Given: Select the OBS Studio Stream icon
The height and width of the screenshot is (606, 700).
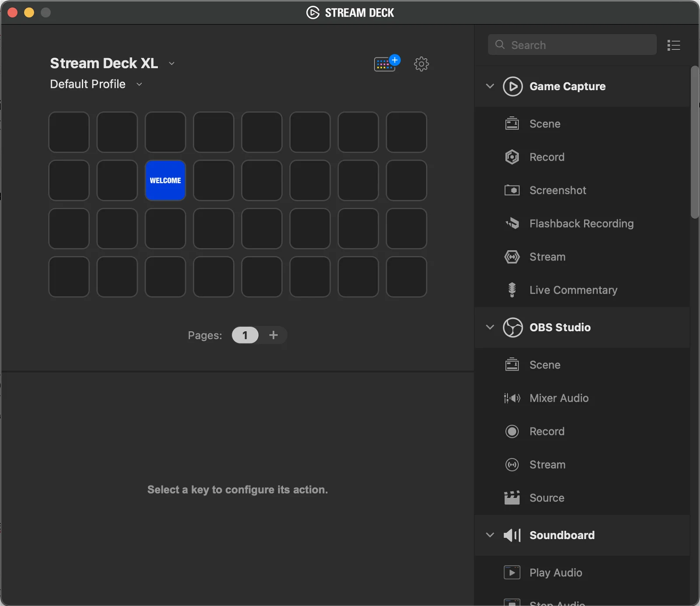Looking at the screenshot, I should point(512,465).
